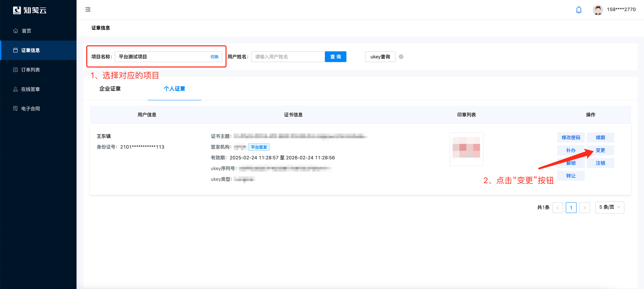Open 电子合同 in the sidebar
644x289 pixels.
tap(38, 108)
